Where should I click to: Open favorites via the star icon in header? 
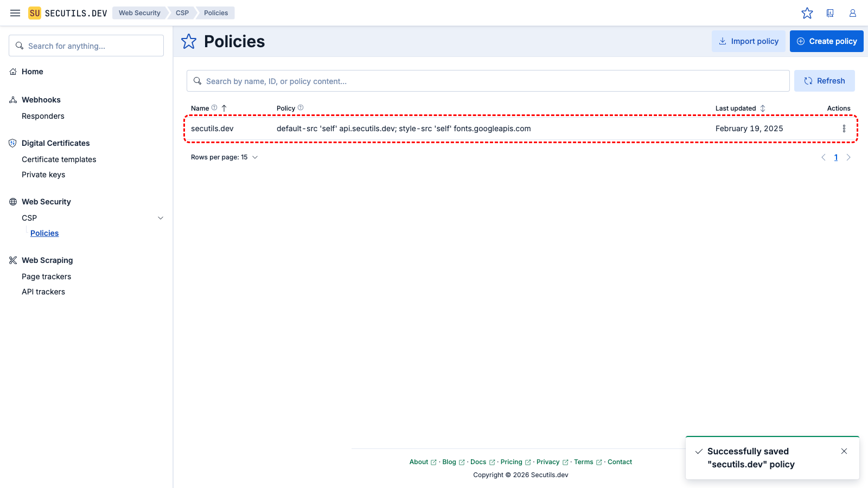click(x=807, y=13)
